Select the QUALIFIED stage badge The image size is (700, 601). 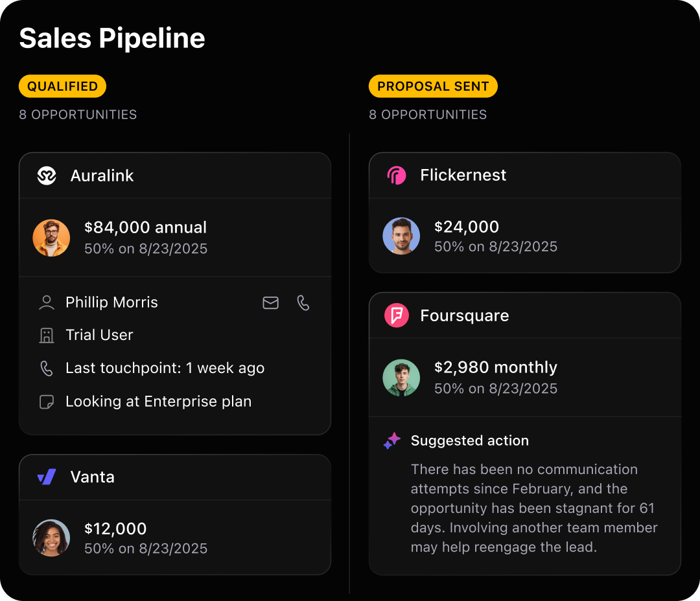point(62,86)
